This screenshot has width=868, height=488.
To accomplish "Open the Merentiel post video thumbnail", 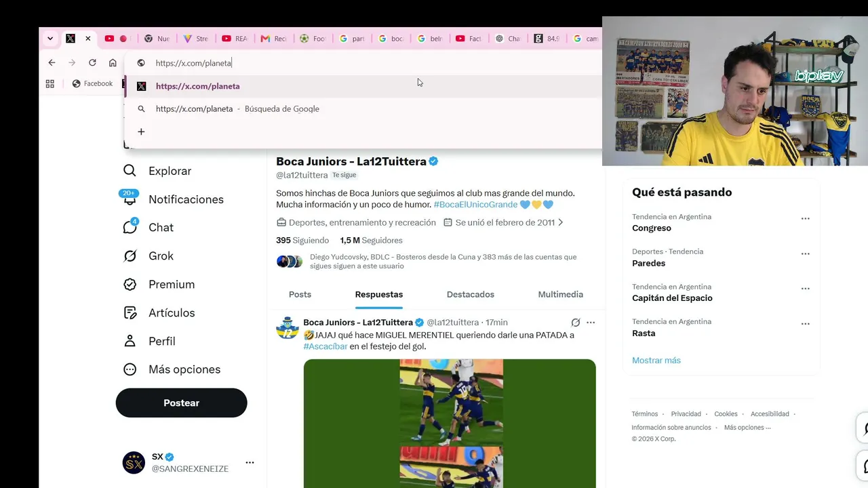I will coord(450,423).
